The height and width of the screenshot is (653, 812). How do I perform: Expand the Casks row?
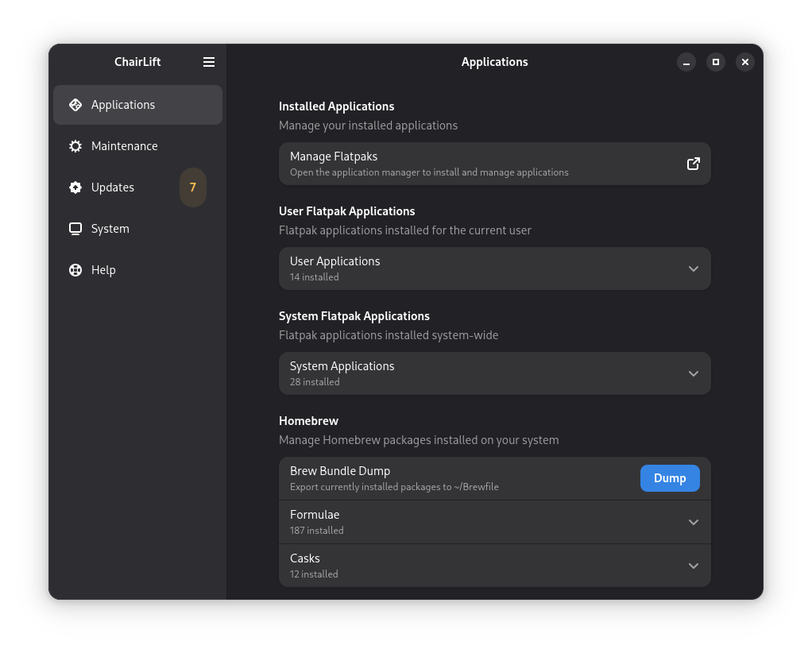pyautogui.click(x=693, y=566)
